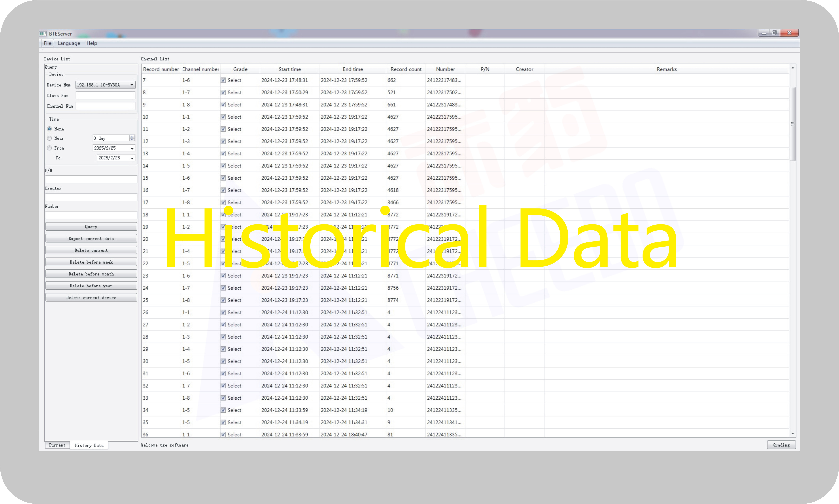Click record count 4618 cell
This screenshot has width=839, height=504.
coord(406,190)
